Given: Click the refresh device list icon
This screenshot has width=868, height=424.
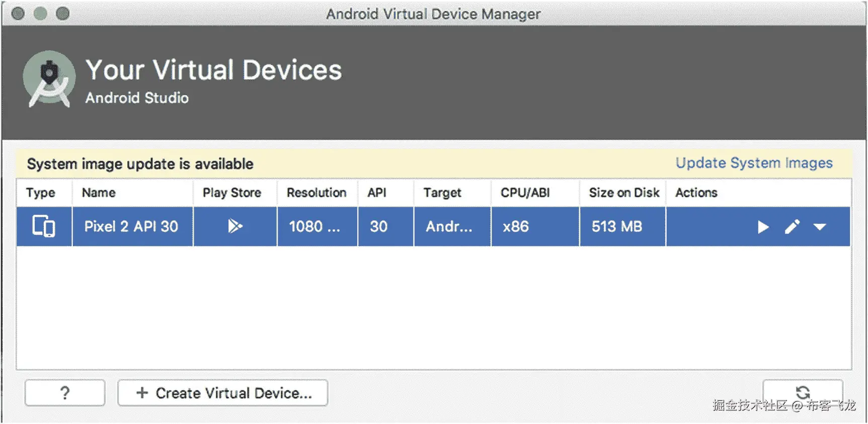Looking at the screenshot, I should tap(803, 392).
